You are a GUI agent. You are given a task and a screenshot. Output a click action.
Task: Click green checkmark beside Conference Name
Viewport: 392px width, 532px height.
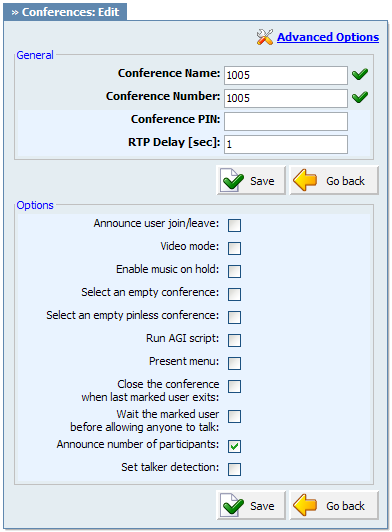(x=360, y=74)
